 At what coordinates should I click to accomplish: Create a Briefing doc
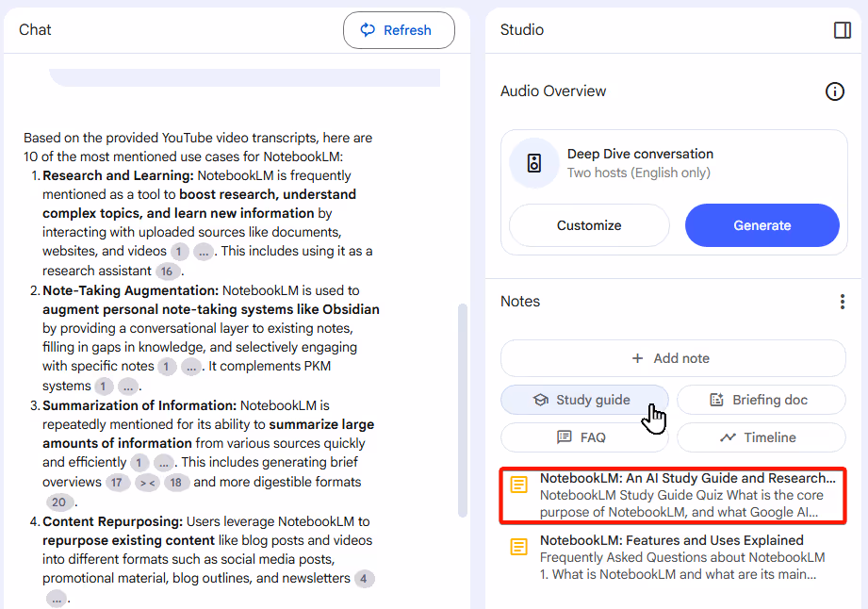point(762,400)
